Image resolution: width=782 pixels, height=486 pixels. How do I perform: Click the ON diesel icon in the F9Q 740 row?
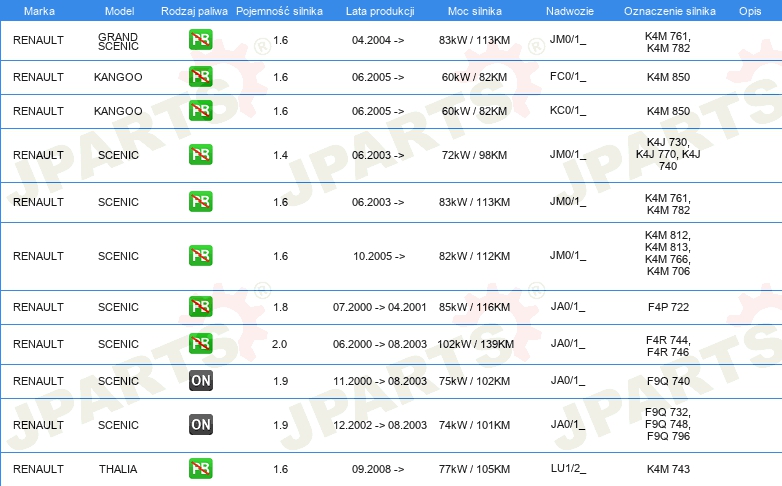point(200,381)
